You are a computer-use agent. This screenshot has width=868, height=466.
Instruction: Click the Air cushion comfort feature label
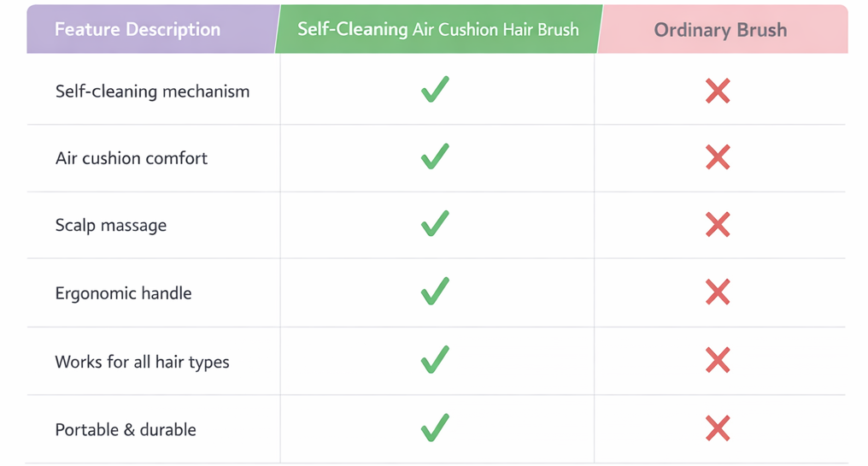(x=132, y=158)
